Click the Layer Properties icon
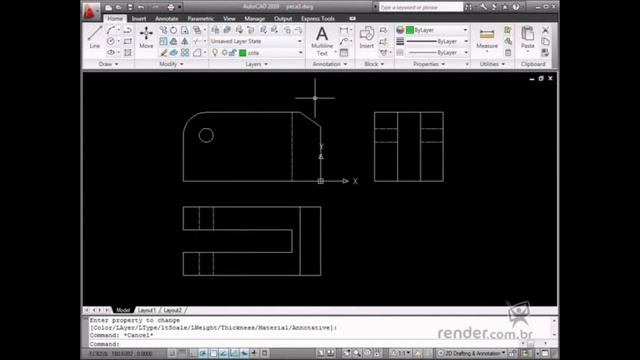640x360 pixels. 215,30
